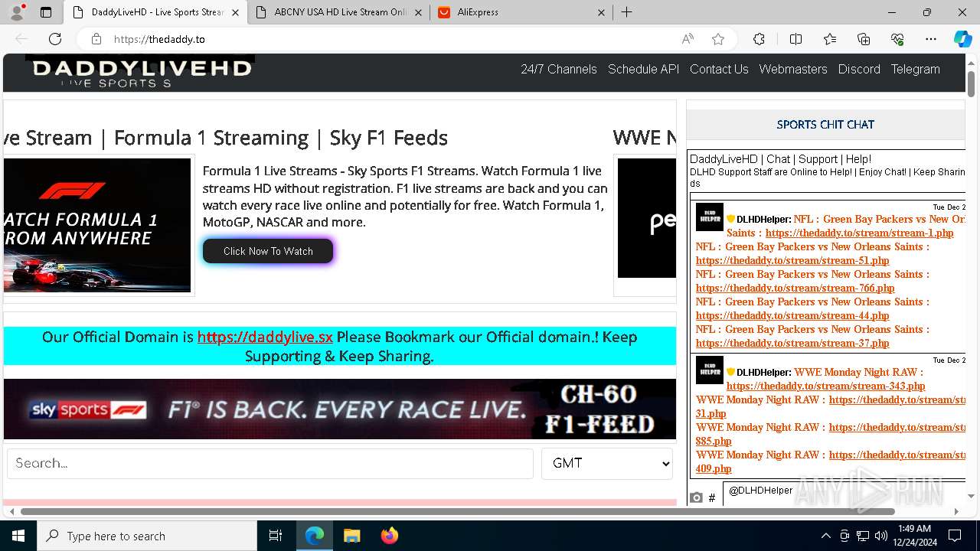The height and width of the screenshot is (551, 980).
Task: Open the Telegram link in navigation
Action: click(x=915, y=69)
